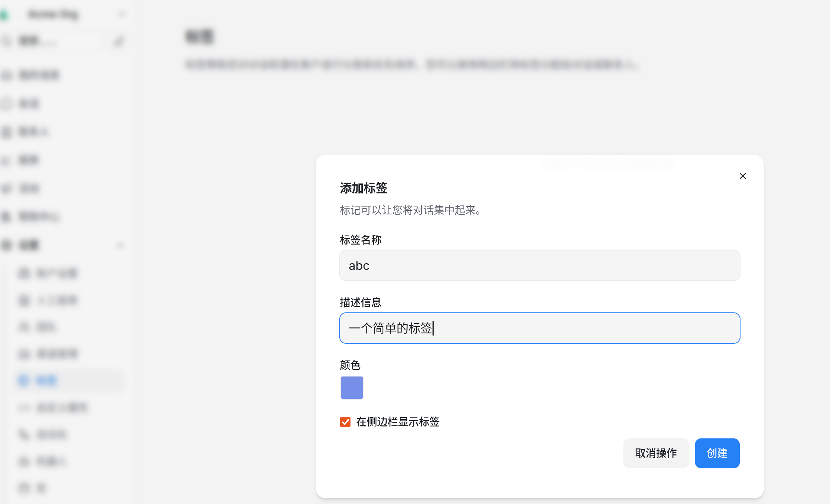Uncheck the 在侧边栏显示标签 checkbox
Image resolution: width=830 pixels, height=504 pixels.
click(345, 422)
